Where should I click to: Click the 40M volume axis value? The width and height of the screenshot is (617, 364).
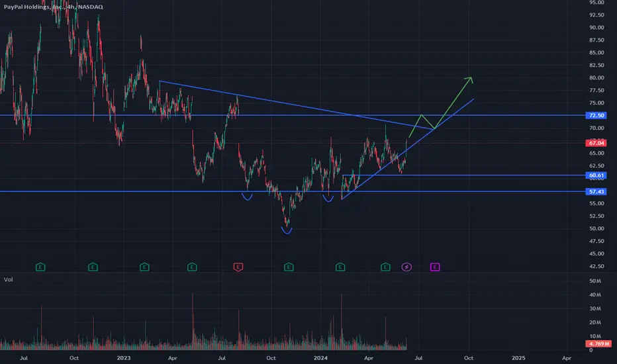595,295
